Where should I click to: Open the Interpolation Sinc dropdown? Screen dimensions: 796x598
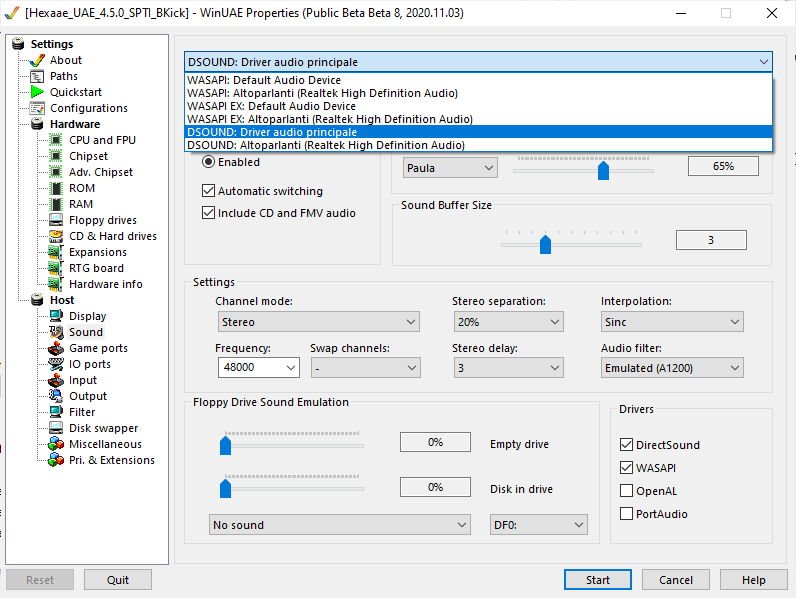pyautogui.click(x=672, y=322)
